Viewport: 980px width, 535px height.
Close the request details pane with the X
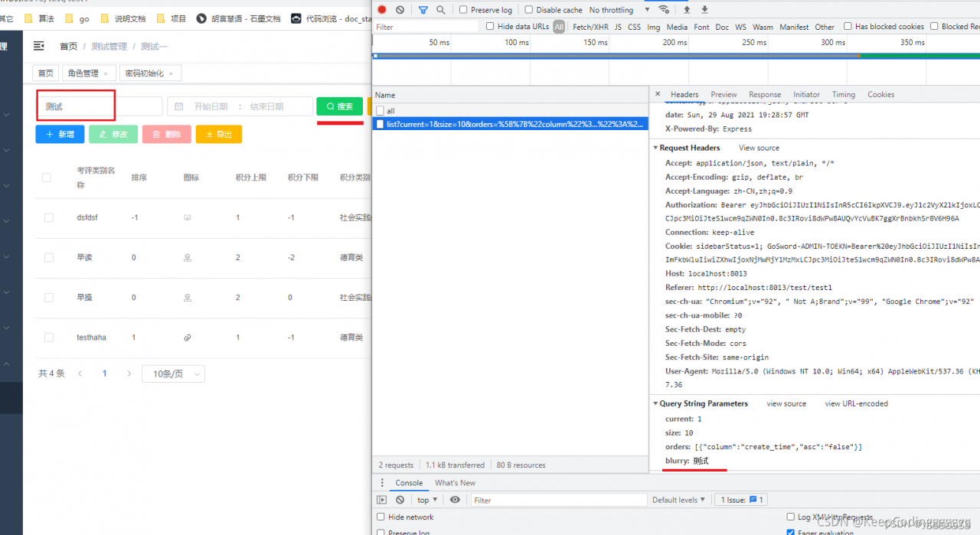(x=658, y=94)
